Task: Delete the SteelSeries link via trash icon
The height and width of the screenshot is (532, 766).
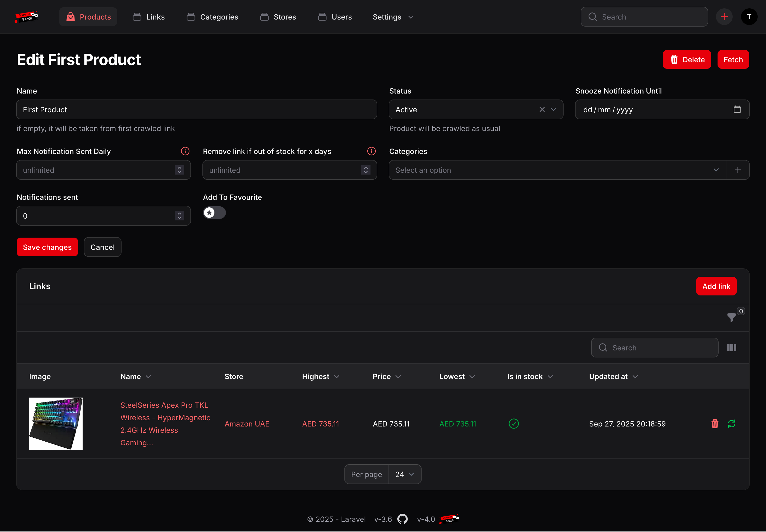Action: click(715, 424)
